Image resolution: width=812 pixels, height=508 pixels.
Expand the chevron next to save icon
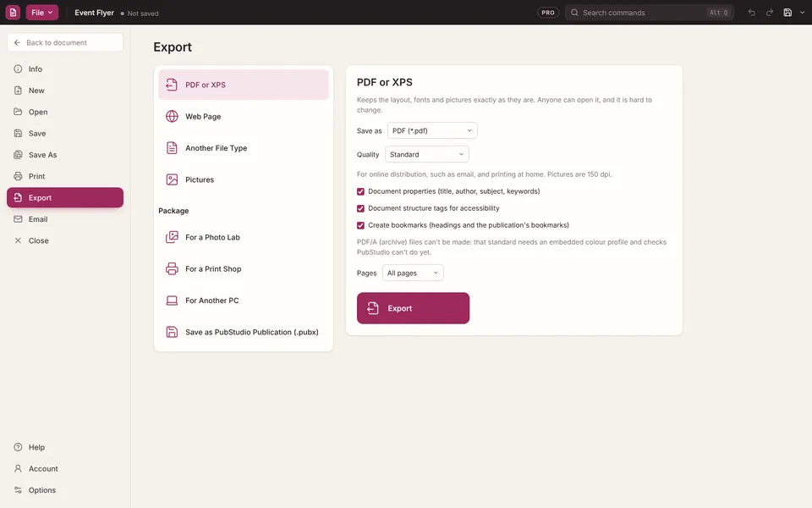coord(802,13)
